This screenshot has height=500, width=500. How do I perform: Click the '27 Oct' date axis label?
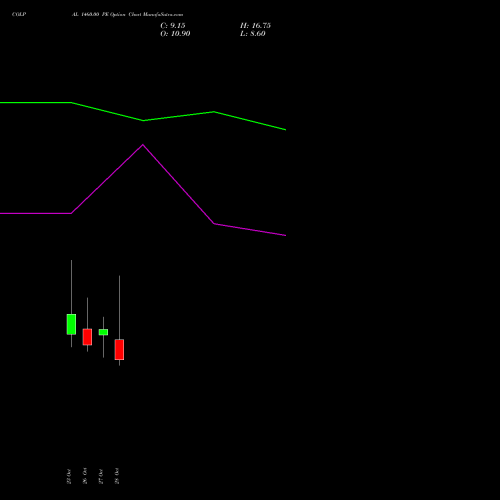pos(101,476)
